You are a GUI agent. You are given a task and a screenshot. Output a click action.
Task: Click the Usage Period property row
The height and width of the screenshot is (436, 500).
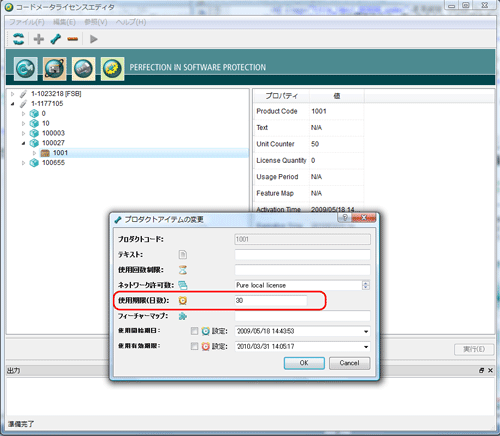click(309, 177)
